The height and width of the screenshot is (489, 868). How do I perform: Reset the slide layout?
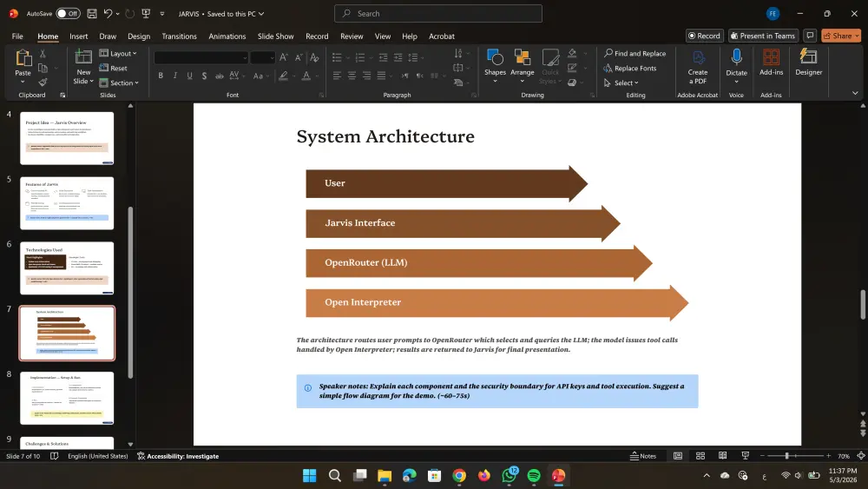(x=114, y=68)
